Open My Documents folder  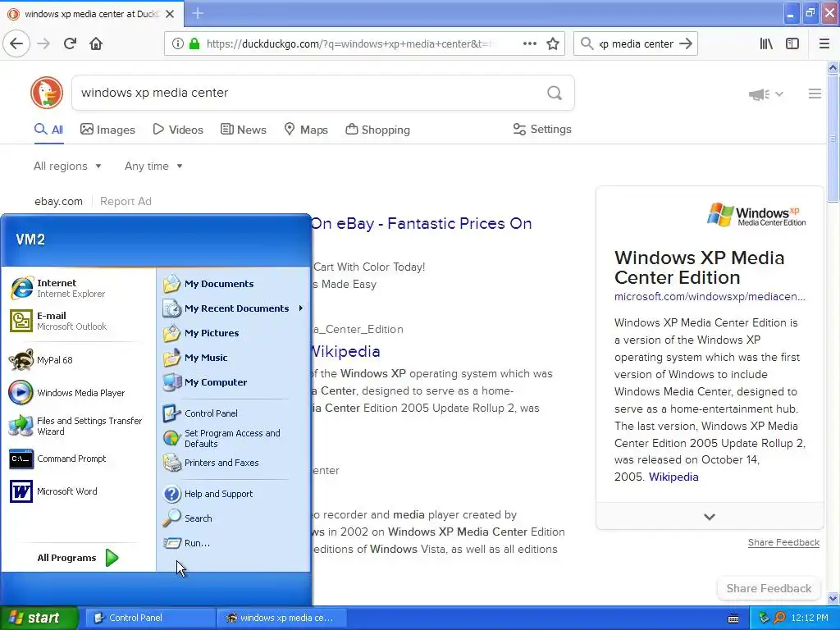click(x=234, y=284)
